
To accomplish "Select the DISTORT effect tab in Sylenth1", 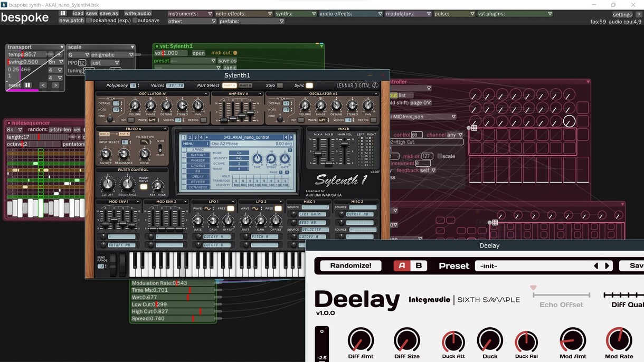I will pos(198,155).
